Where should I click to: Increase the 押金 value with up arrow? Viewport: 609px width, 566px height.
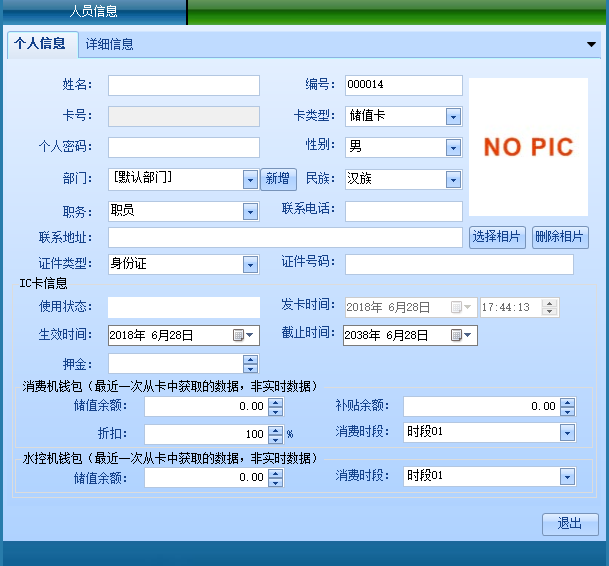[x=250, y=360]
